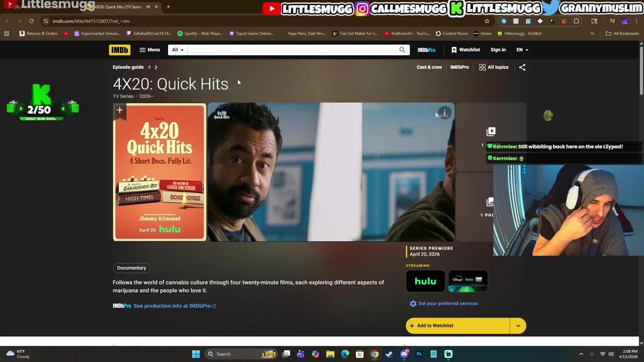The height and width of the screenshot is (362, 644).
Task: Click the Windows Start button
Action: click(196, 354)
